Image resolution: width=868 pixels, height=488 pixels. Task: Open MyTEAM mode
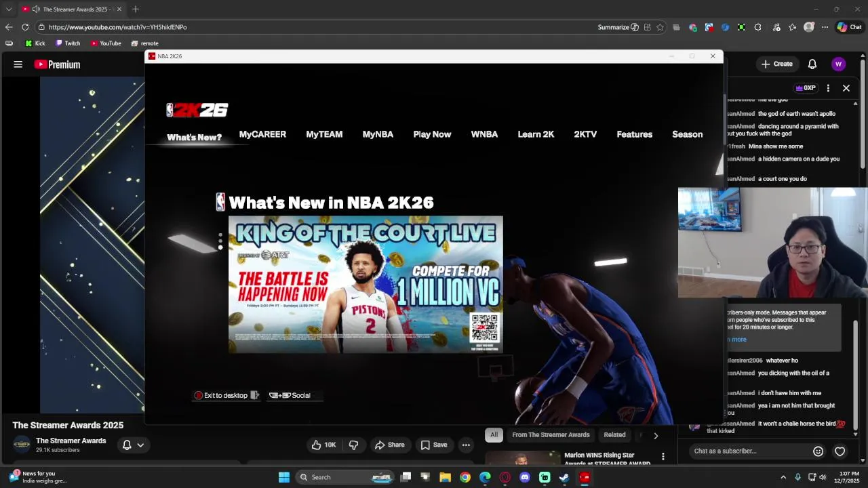tap(324, 134)
